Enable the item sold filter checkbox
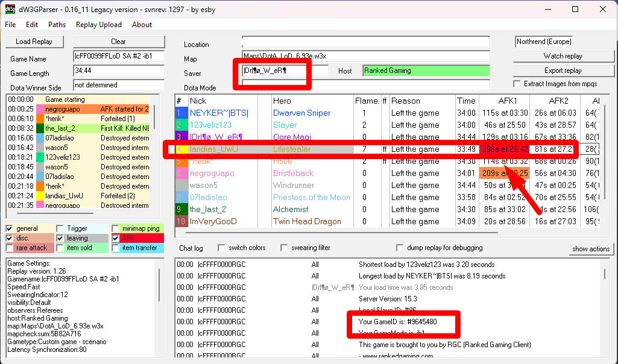 click(x=60, y=248)
